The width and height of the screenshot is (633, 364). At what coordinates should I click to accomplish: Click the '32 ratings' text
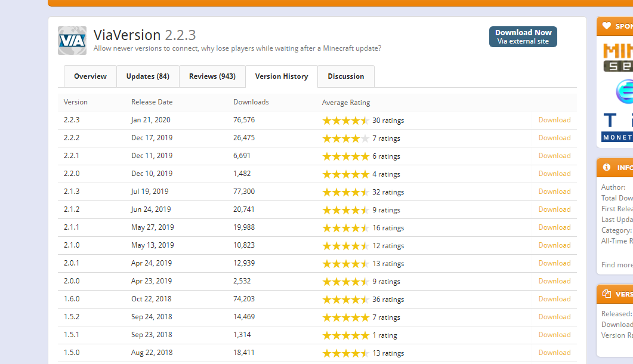tap(388, 192)
